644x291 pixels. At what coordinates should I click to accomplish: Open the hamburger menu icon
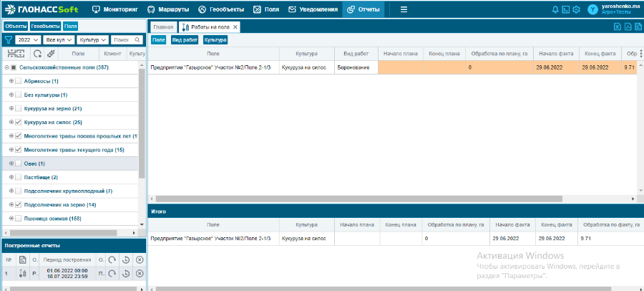pos(404,9)
